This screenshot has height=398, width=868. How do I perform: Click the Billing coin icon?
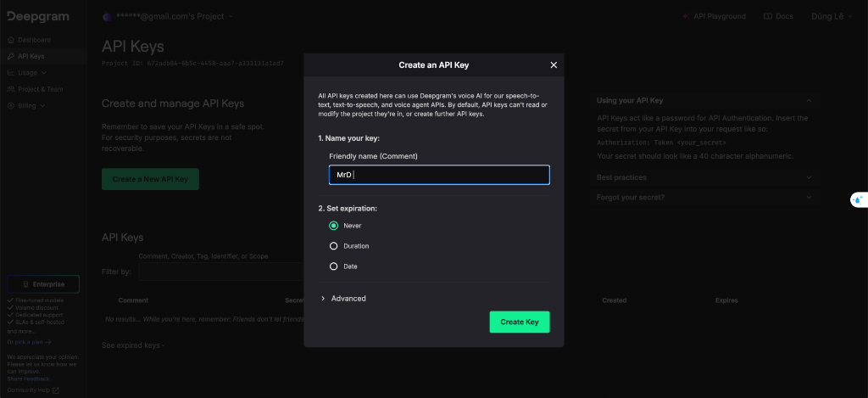11,106
